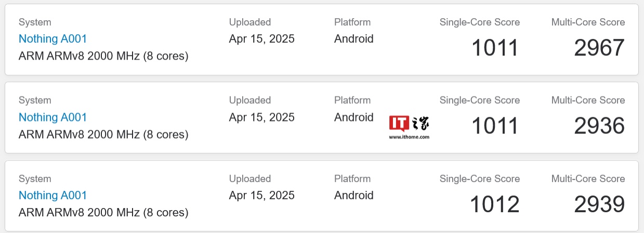Click the System label in the 2936 result card
Screen dimensions: 644x233
point(35,100)
